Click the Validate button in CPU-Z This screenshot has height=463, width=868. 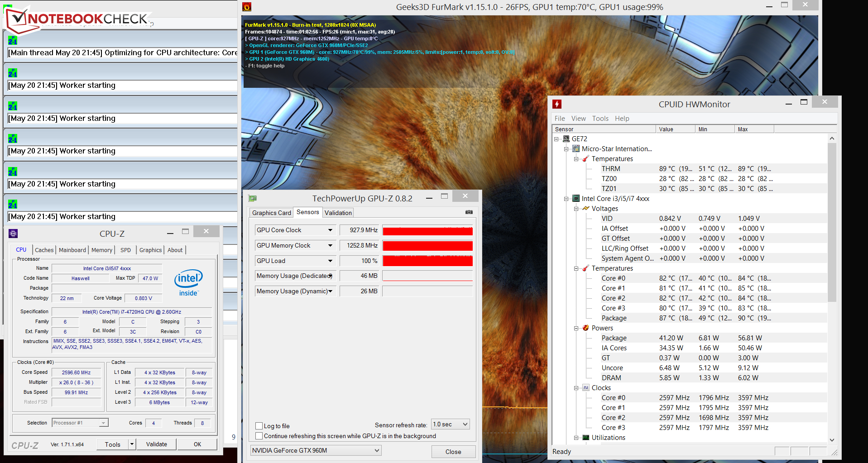[157, 444]
